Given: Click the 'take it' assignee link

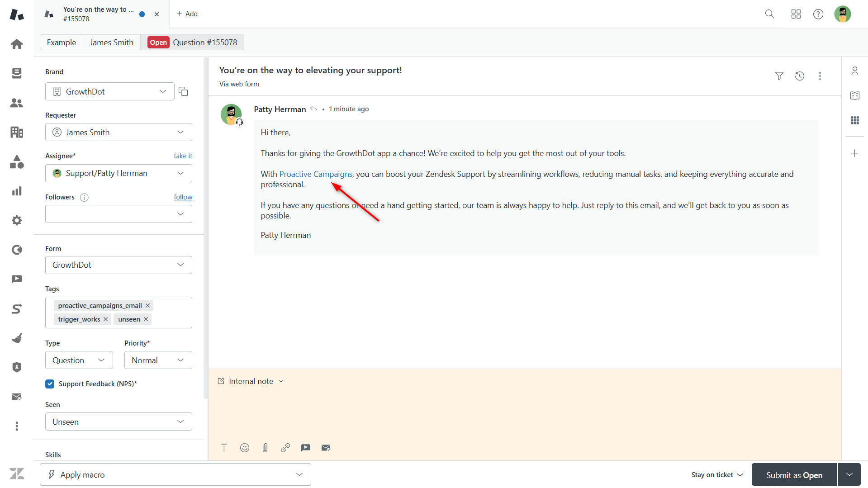Looking at the screenshot, I should click(x=183, y=156).
